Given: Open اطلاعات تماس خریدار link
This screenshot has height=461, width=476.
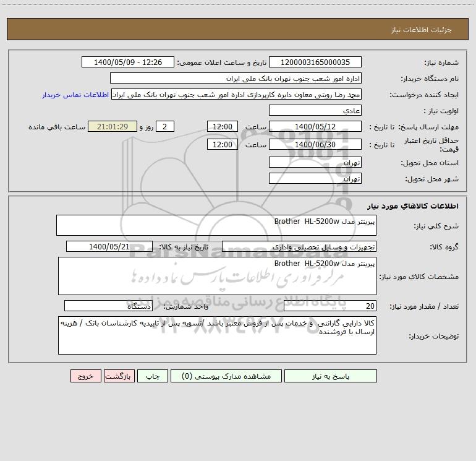Looking at the screenshot, I should (75, 95).
